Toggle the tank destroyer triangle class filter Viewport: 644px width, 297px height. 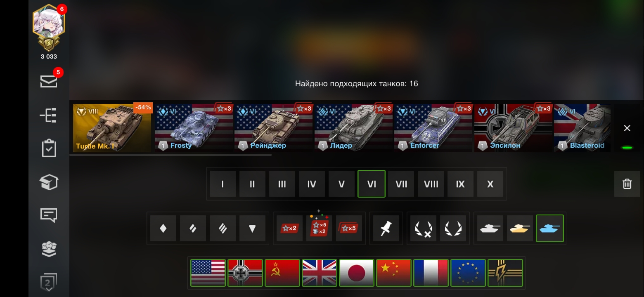[x=252, y=228]
